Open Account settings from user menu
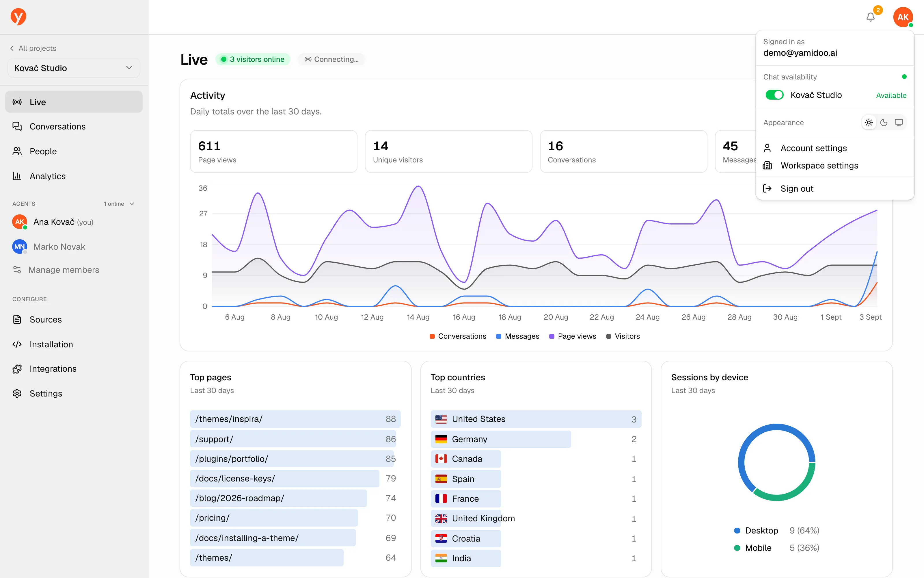Screen dimensions: 924x578 pos(835,148)
